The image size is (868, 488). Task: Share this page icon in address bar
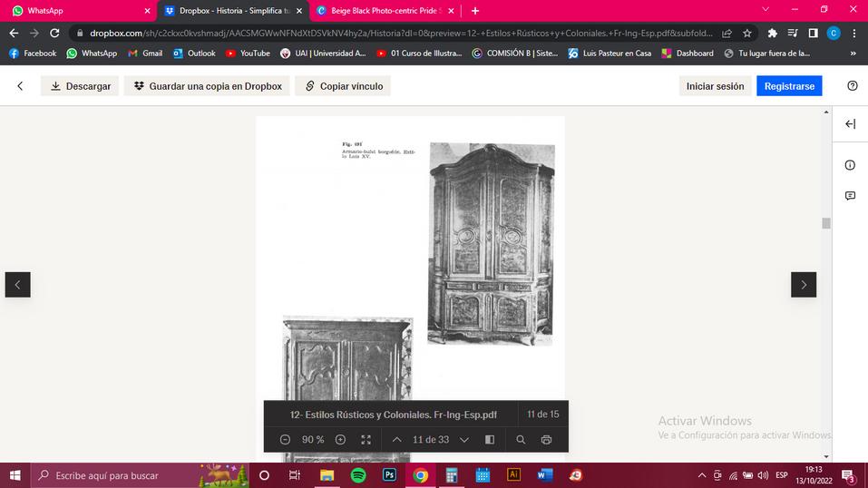(727, 34)
